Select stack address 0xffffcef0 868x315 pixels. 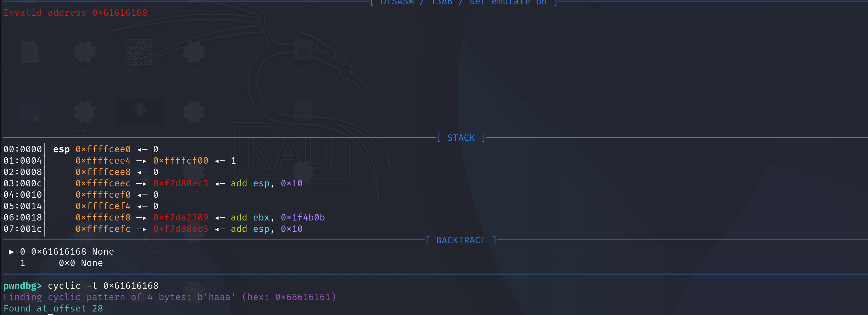103,195
